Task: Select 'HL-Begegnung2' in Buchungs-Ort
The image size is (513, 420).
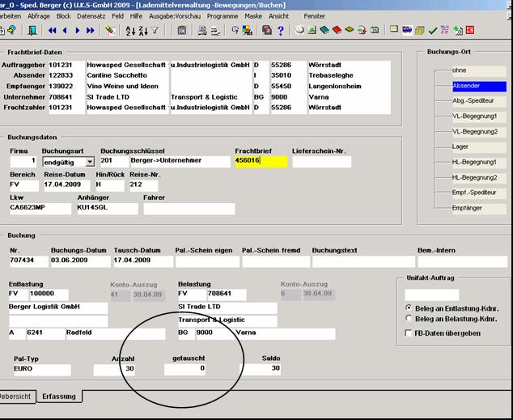Action: pyautogui.click(x=479, y=177)
